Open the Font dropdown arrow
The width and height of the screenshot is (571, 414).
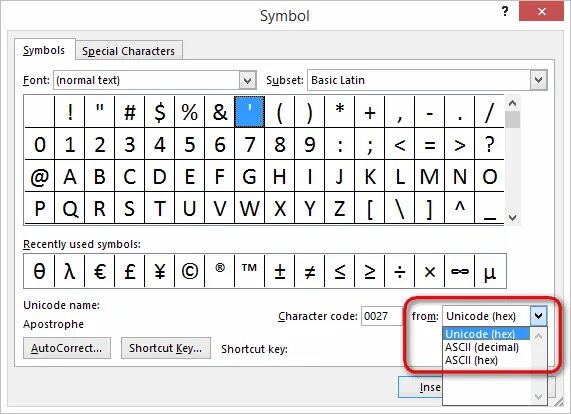(247, 80)
